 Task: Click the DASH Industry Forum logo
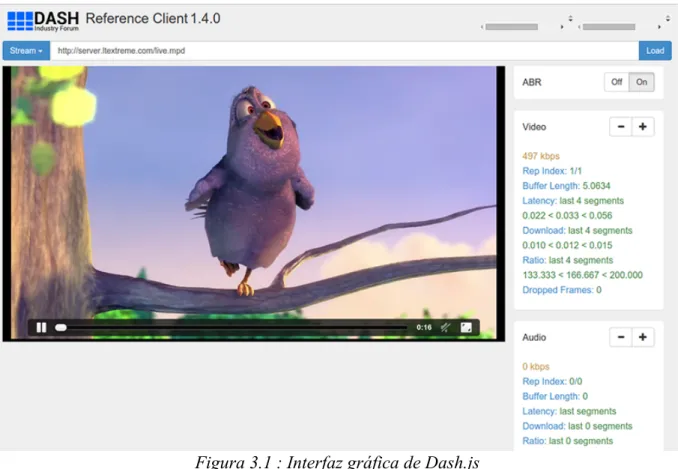point(43,20)
